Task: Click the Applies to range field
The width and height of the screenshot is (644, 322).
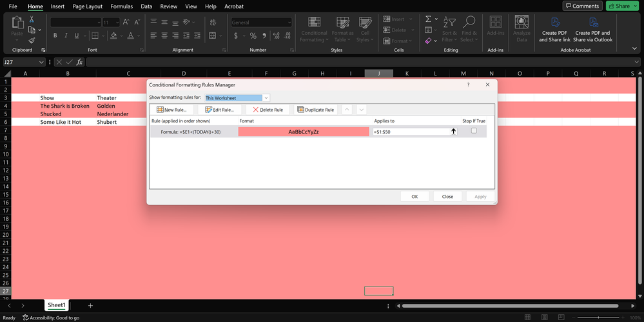Action: pyautogui.click(x=411, y=132)
